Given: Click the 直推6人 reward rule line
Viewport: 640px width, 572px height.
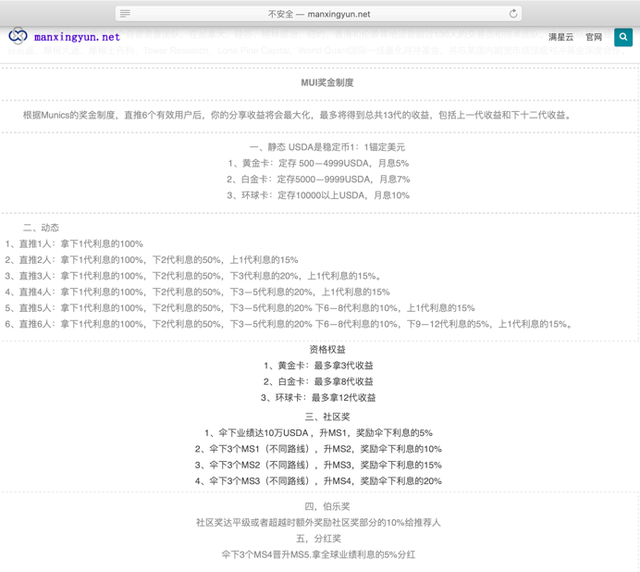Looking at the screenshot, I should (x=288, y=324).
